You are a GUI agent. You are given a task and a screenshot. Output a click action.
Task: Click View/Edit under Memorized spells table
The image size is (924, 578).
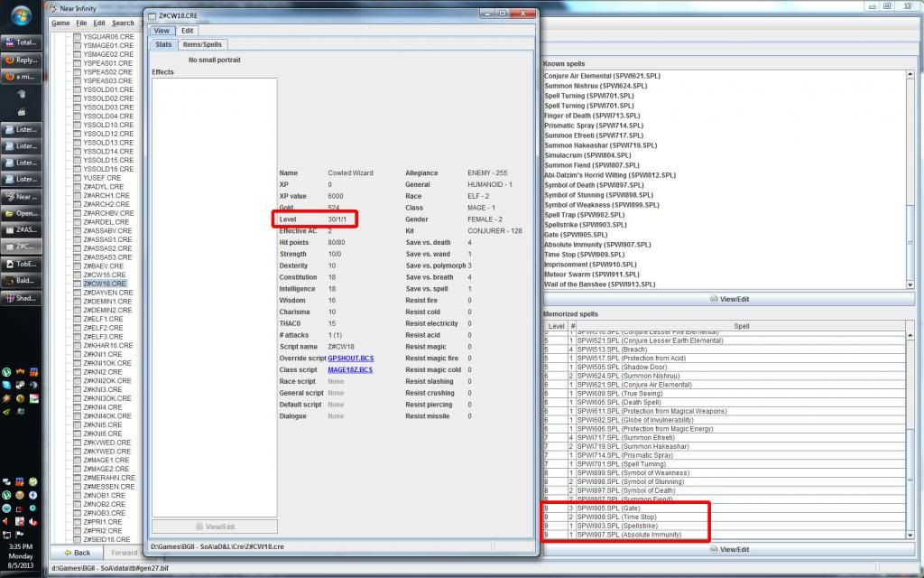pyautogui.click(x=730, y=549)
